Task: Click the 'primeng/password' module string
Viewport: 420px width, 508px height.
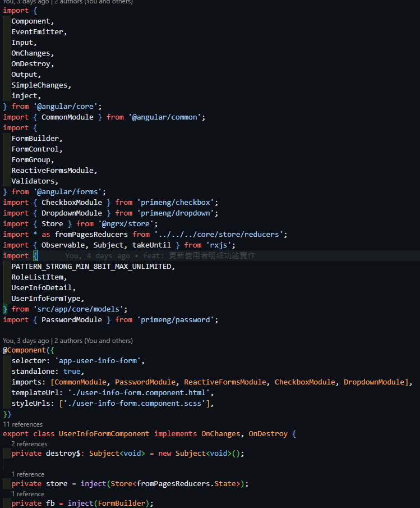Action: coord(176,320)
